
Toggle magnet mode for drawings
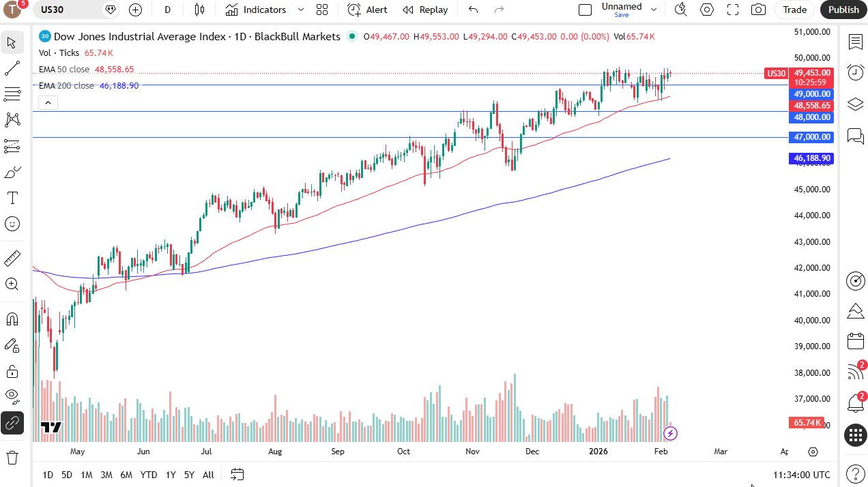tap(12, 319)
